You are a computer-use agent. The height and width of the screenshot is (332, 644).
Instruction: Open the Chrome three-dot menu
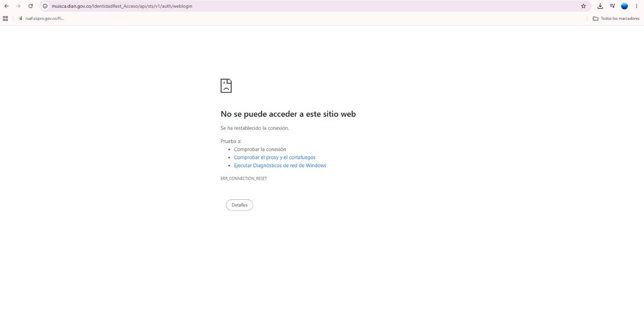tap(636, 6)
